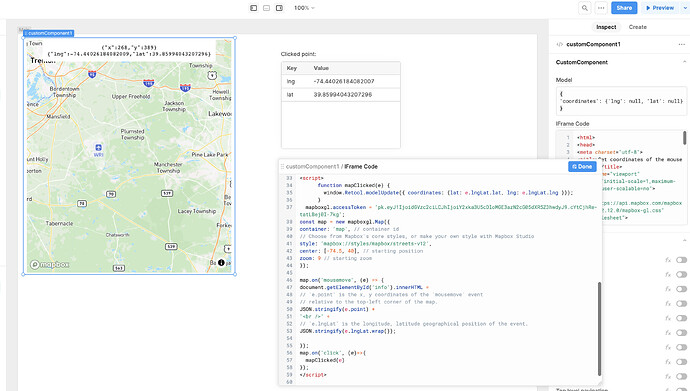The image size is (690, 391).
Task: Click the Route 70 shield on map
Action: (x=111, y=194)
